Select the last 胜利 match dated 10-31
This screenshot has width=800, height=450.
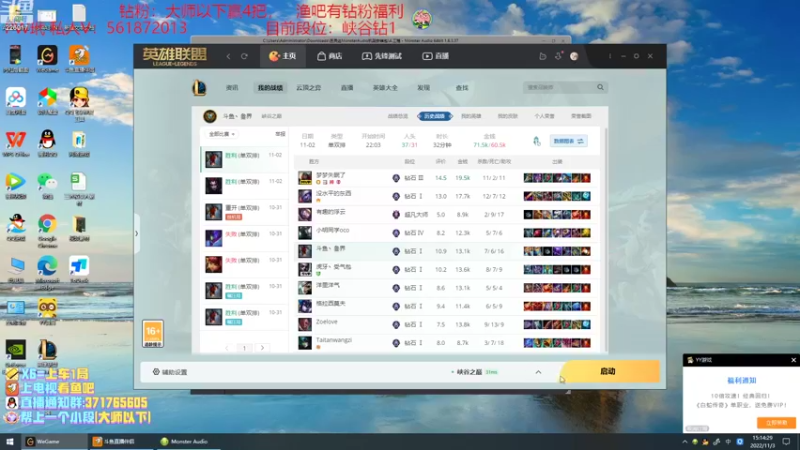pyautogui.click(x=244, y=317)
